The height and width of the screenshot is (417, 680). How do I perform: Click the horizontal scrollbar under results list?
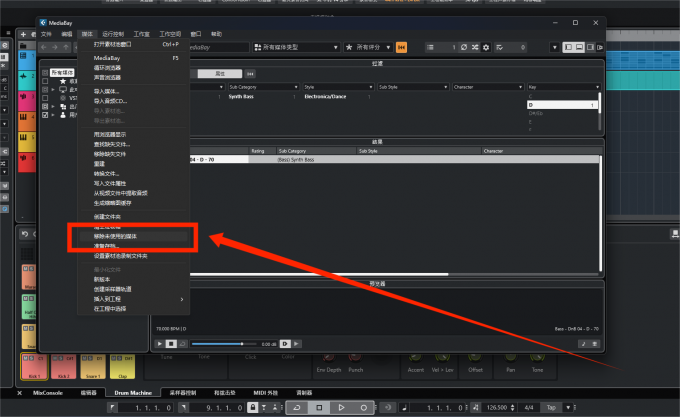coord(319,274)
